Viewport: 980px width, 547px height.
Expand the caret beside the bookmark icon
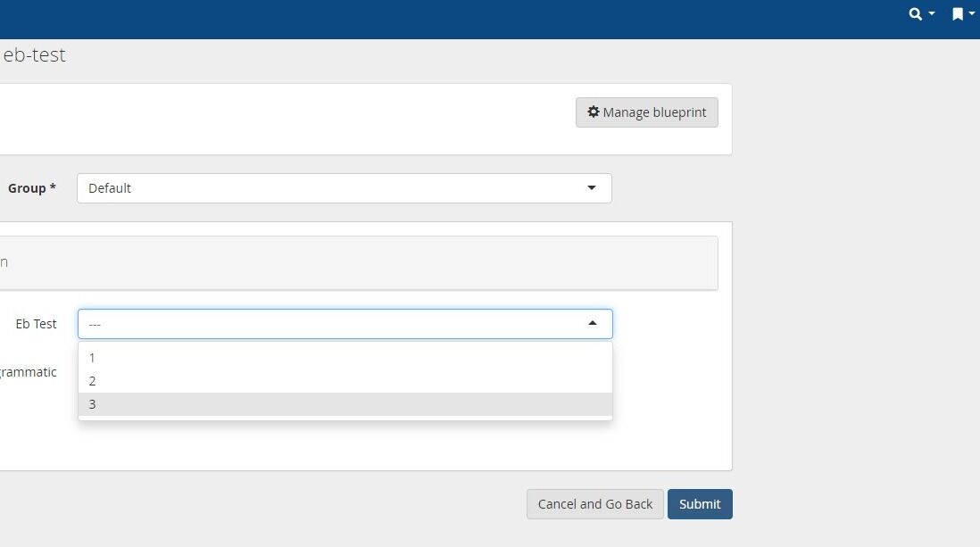(x=971, y=13)
